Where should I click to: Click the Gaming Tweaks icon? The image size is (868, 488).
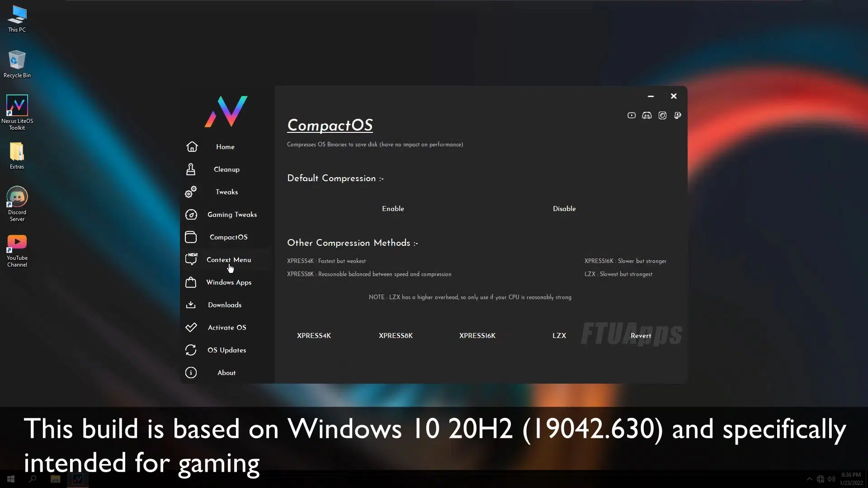(x=191, y=214)
